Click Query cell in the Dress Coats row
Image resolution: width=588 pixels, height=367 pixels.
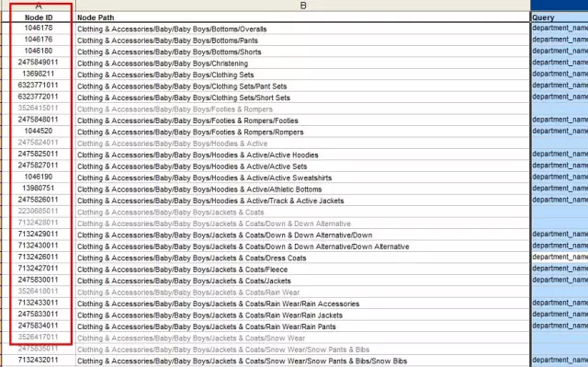(560, 257)
